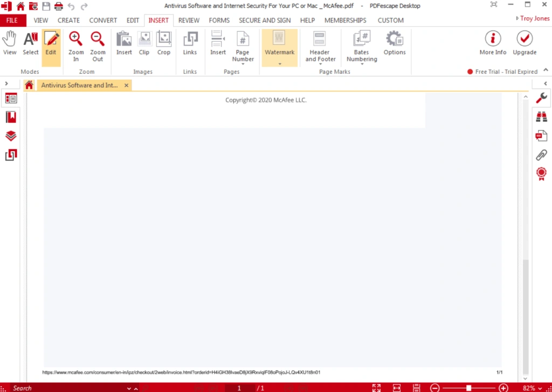Image resolution: width=552 pixels, height=392 pixels.
Task: Click the Zoom In magnifier
Action: 75,46
